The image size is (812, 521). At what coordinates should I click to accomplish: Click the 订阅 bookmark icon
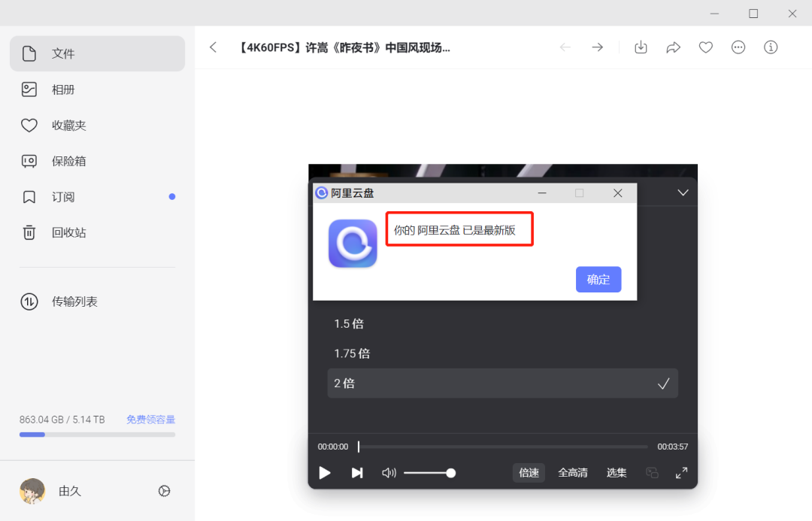(29, 197)
